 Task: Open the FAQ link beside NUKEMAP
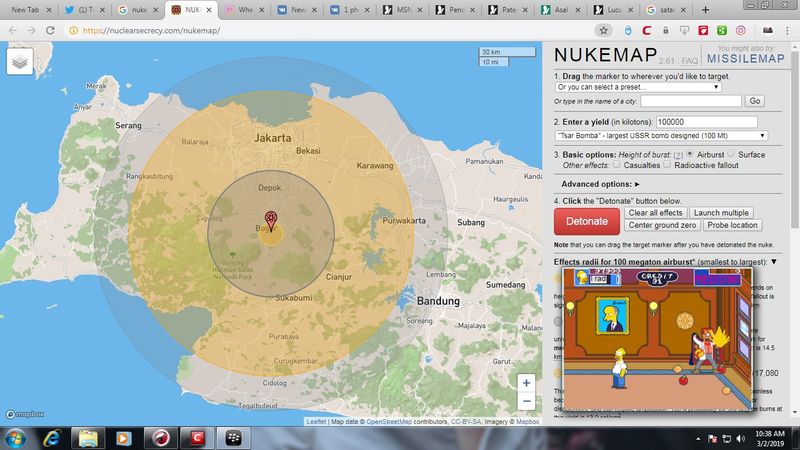[690, 61]
